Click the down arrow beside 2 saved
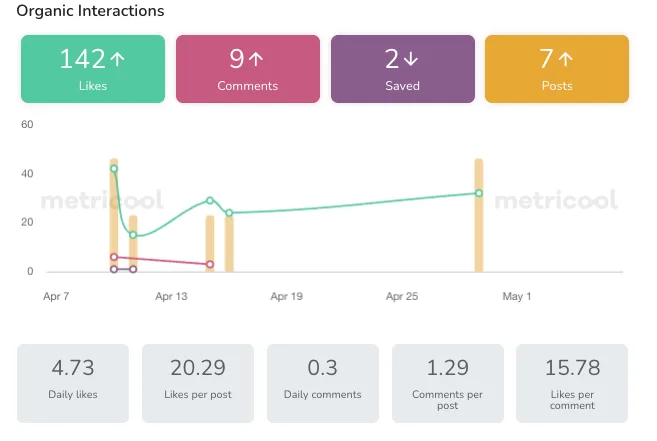 click(x=412, y=60)
